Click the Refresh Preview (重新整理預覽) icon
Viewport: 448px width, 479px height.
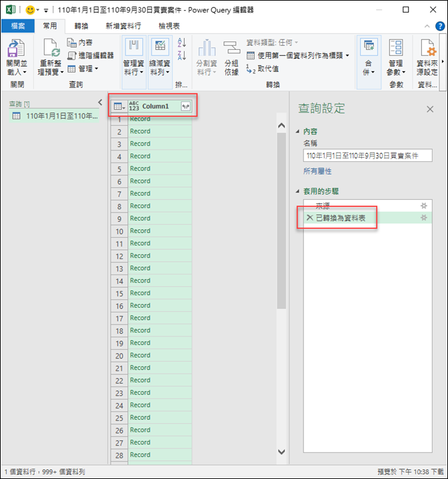(x=51, y=48)
